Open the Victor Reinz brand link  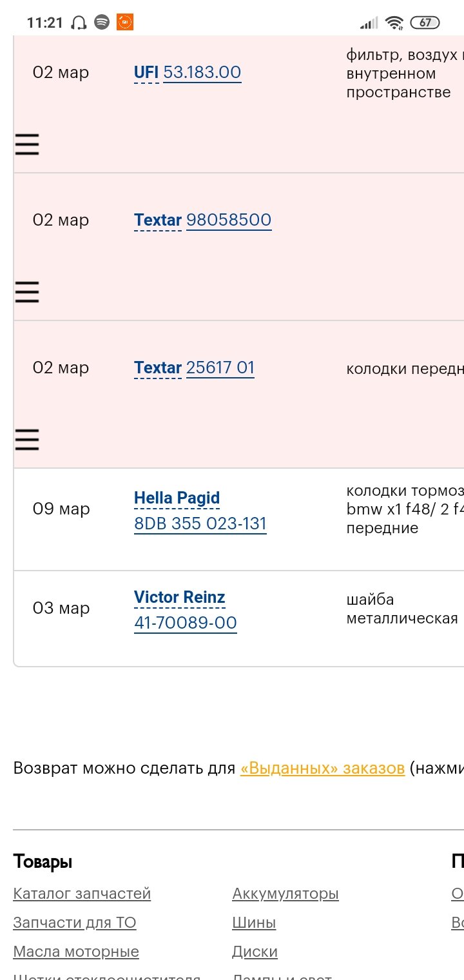[180, 597]
